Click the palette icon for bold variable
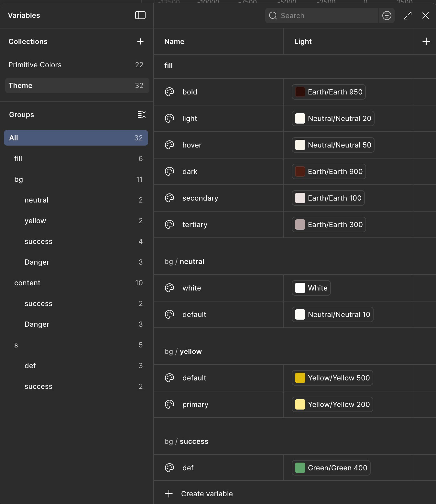 click(x=169, y=92)
